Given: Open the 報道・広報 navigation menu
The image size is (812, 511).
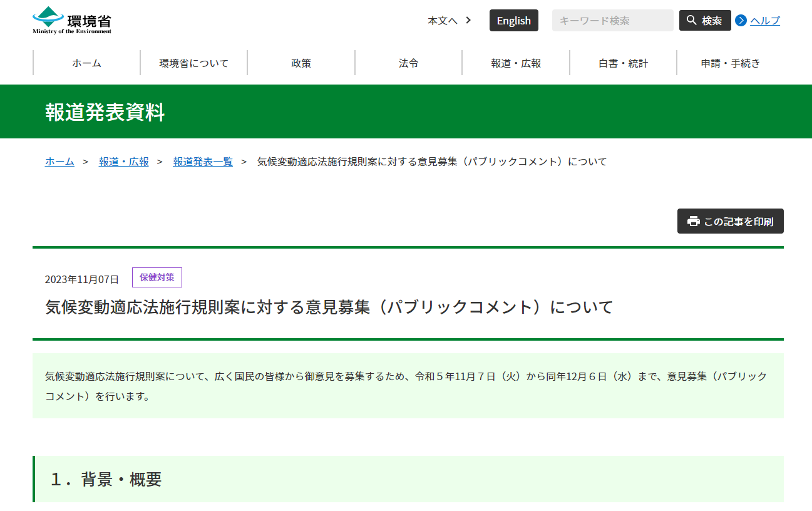Looking at the screenshot, I should point(515,63).
